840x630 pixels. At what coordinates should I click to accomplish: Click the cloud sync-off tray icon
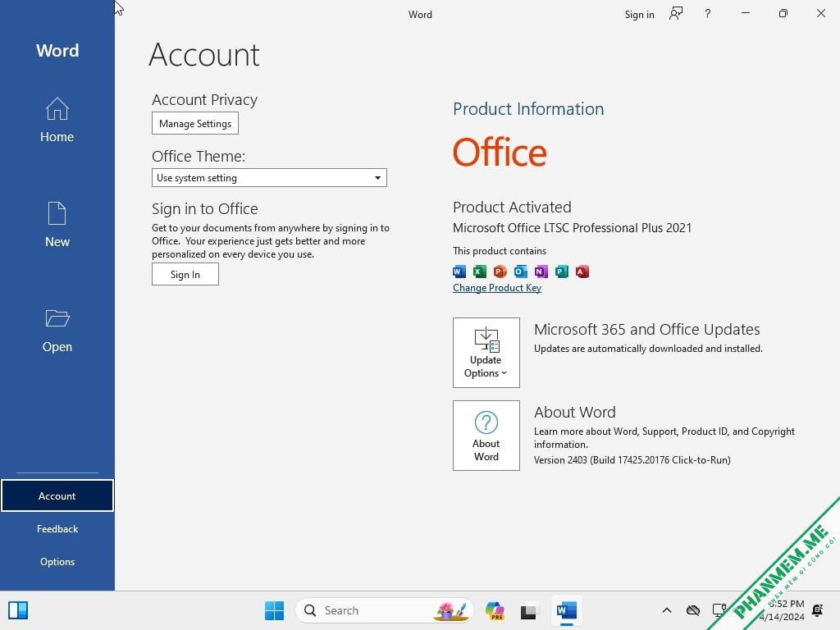(x=692, y=610)
